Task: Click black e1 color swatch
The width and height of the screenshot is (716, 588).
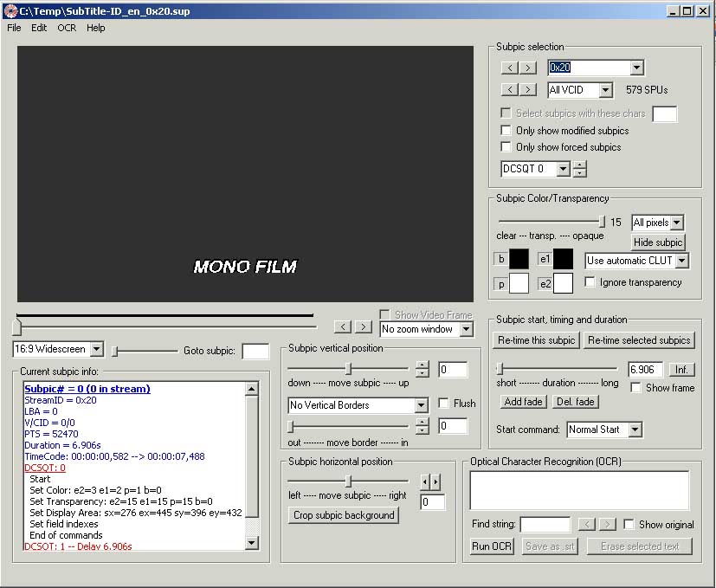Action: (563, 259)
